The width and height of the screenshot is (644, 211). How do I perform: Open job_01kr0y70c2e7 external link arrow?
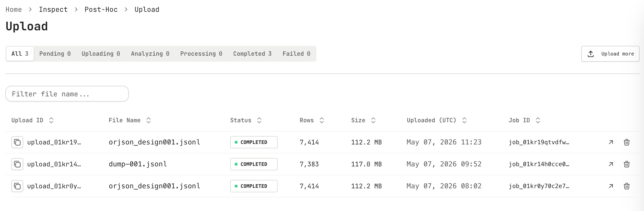pyautogui.click(x=611, y=186)
